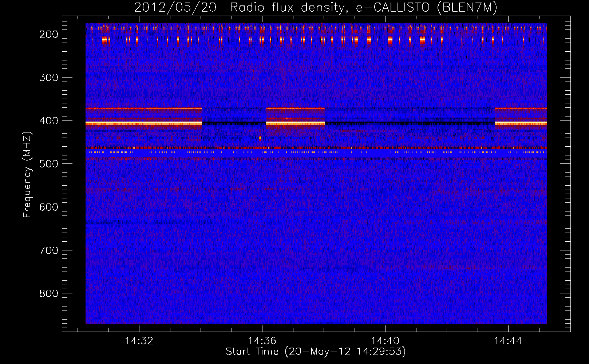Click the 14:32 time tick label

pyautogui.click(x=139, y=341)
